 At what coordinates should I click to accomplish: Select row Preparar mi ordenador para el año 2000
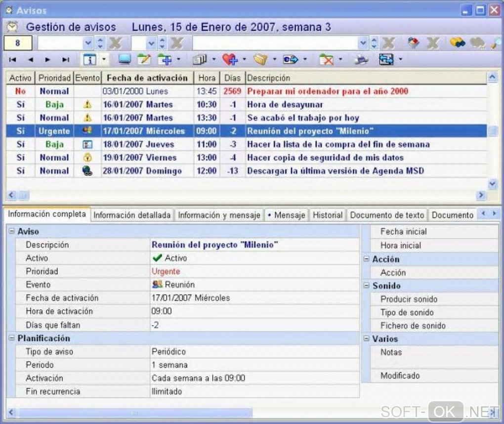pyautogui.click(x=247, y=91)
